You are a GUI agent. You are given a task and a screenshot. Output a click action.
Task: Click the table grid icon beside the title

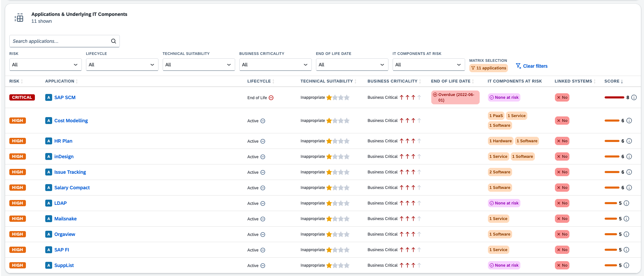pyautogui.click(x=19, y=18)
